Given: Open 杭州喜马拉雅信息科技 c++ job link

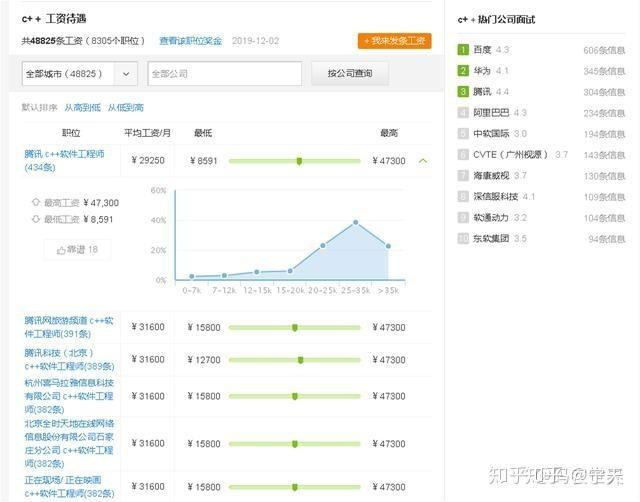Looking at the screenshot, I should click(69, 396).
